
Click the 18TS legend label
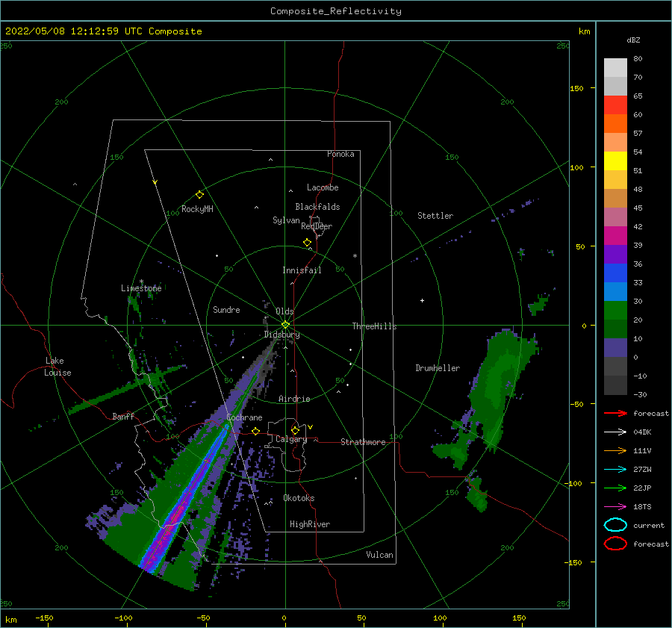[x=642, y=507]
